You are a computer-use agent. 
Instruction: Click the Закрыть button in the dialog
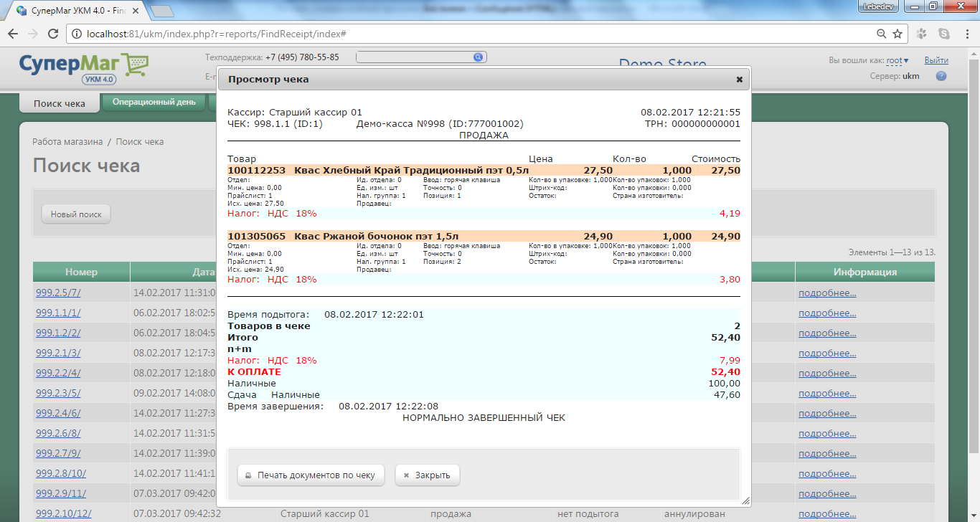(x=427, y=475)
